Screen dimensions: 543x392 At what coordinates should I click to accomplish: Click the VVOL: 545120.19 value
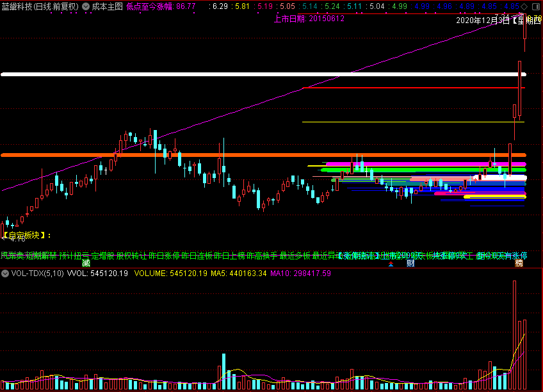click(x=97, y=274)
